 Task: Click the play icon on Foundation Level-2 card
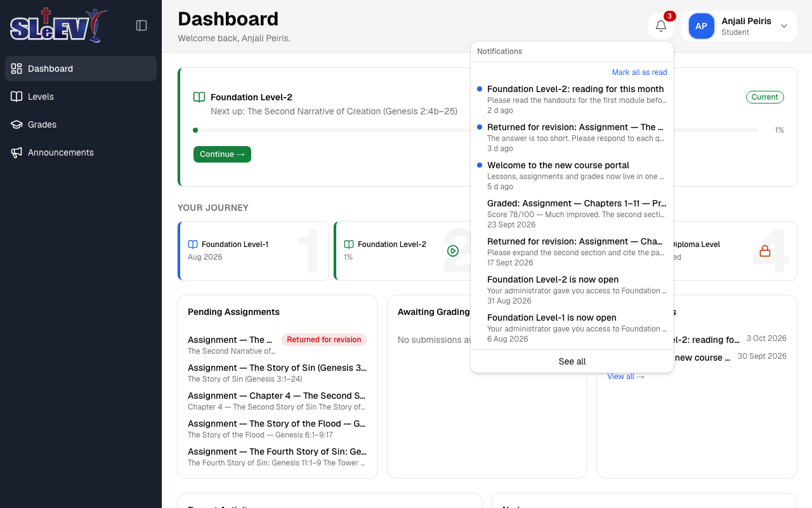(x=453, y=251)
